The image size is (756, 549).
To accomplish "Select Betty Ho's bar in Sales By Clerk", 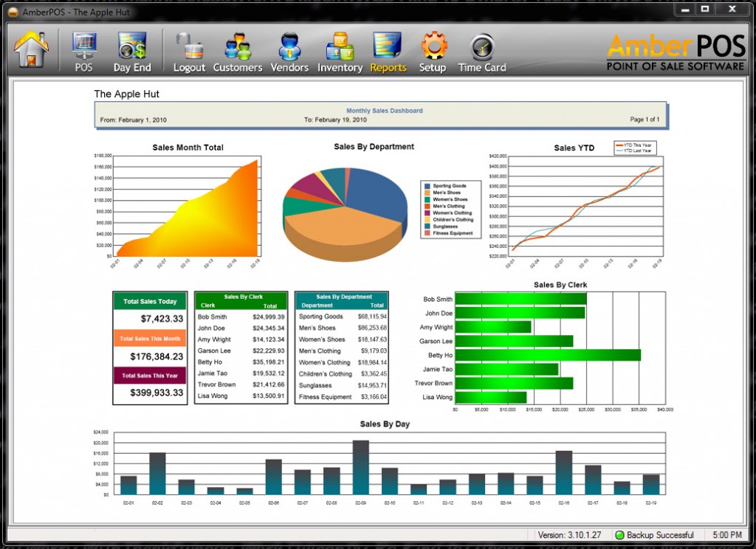I will click(x=547, y=355).
